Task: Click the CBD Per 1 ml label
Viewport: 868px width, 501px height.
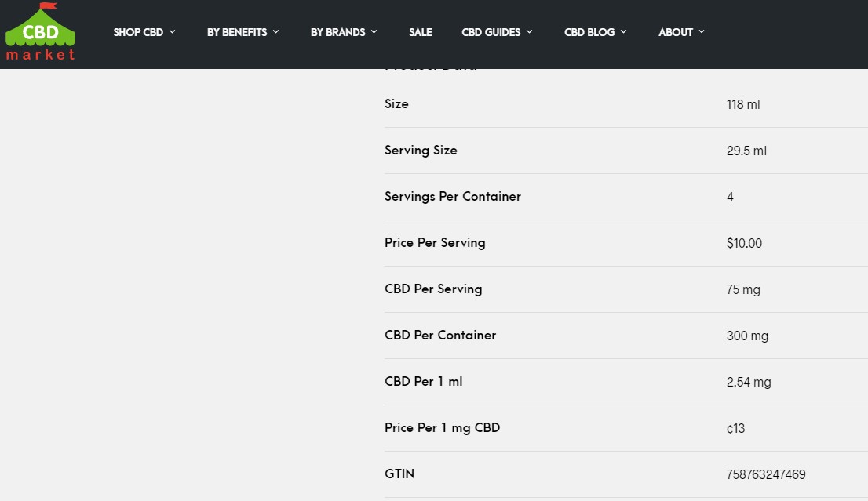Action: (x=424, y=382)
